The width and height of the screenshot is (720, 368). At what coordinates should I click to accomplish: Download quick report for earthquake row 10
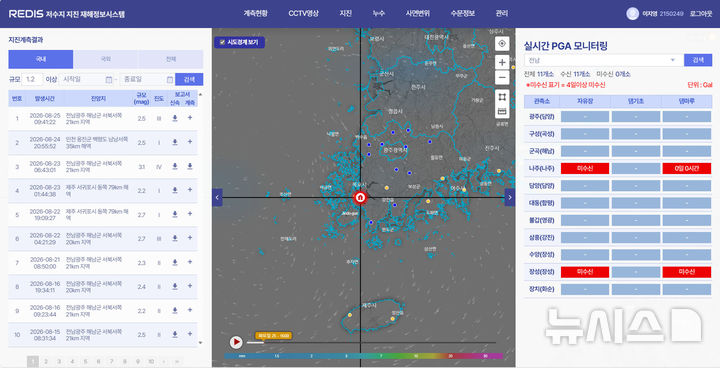pos(175,334)
